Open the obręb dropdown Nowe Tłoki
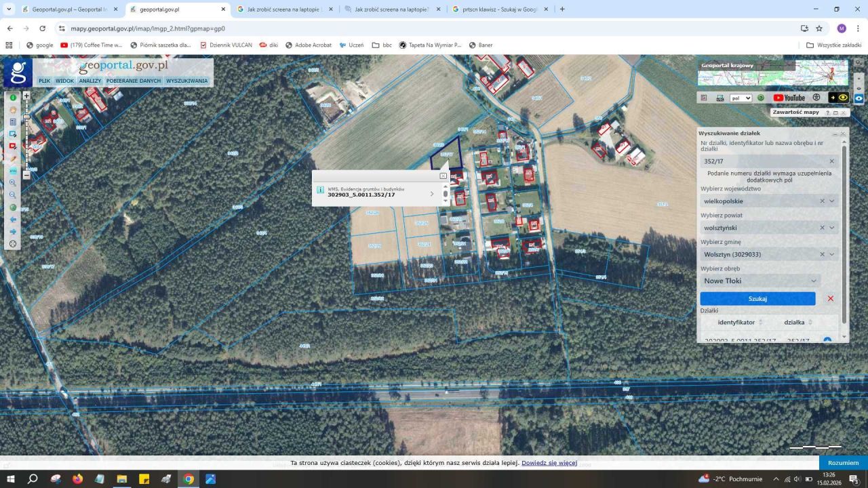The width and height of the screenshot is (868, 488). point(760,281)
